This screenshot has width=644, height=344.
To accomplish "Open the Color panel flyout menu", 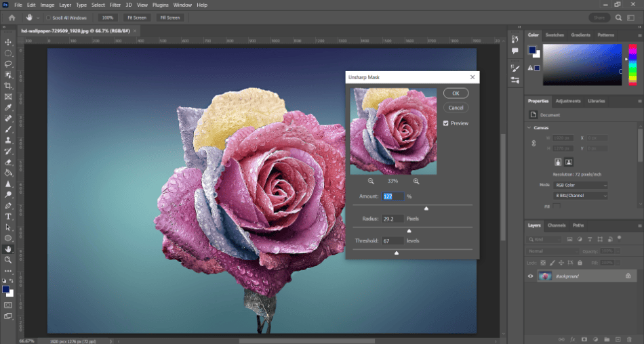I will [x=639, y=35].
